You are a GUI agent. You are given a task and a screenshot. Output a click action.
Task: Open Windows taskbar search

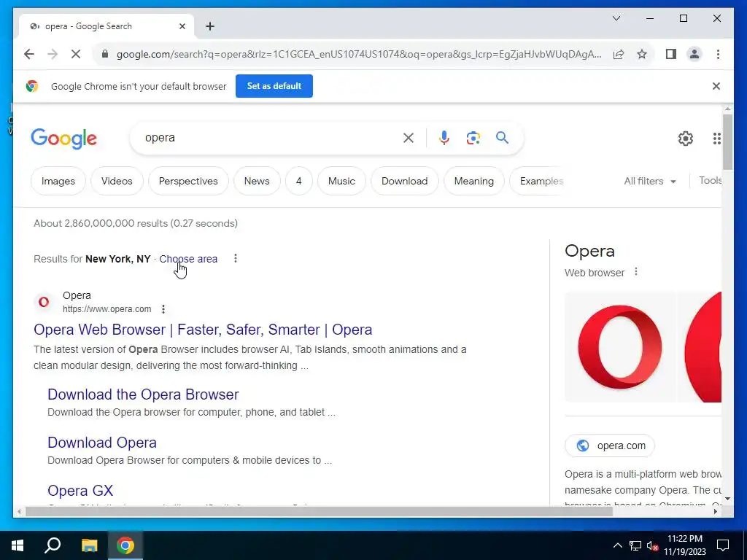tap(53, 545)
